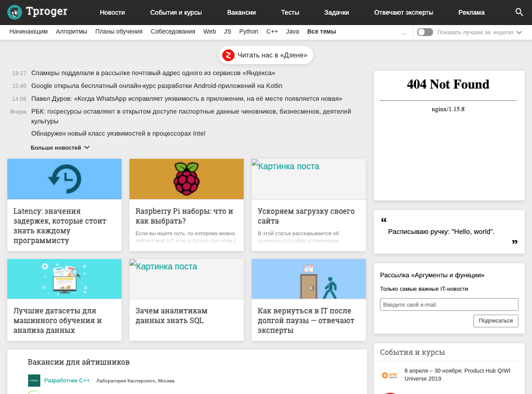Click the email input field

[x=449, y=304]
